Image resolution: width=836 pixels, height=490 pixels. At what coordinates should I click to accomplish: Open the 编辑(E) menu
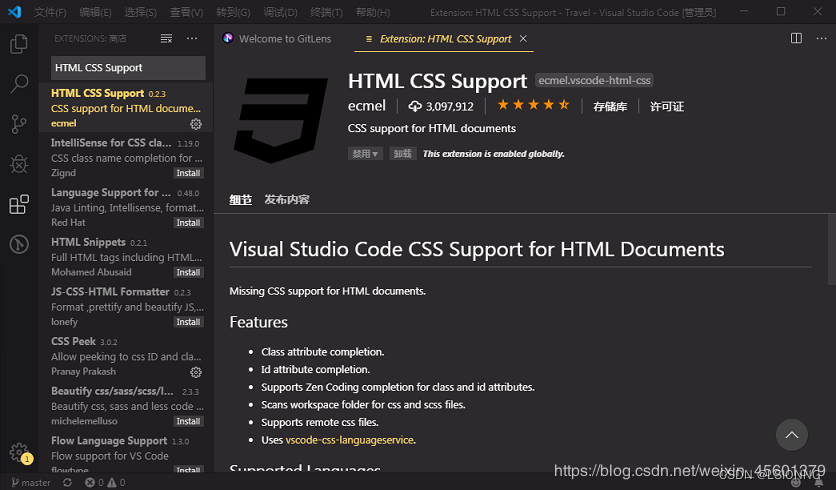pyautogui.click(x=95, y=12)
